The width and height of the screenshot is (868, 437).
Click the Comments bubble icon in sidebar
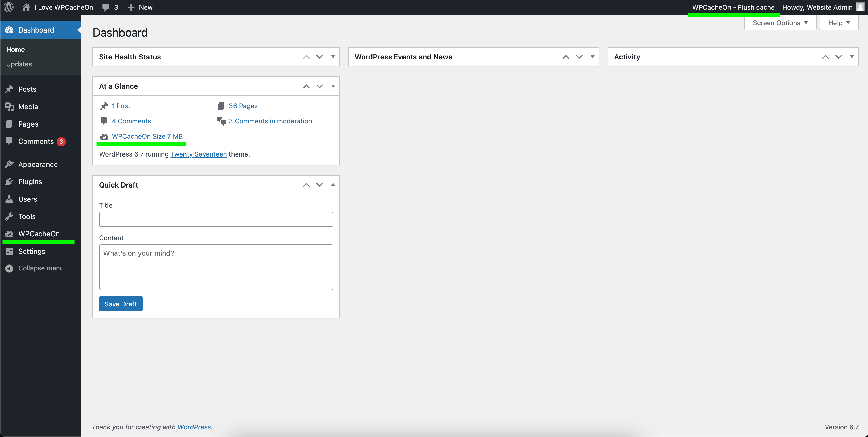point(9,141)
